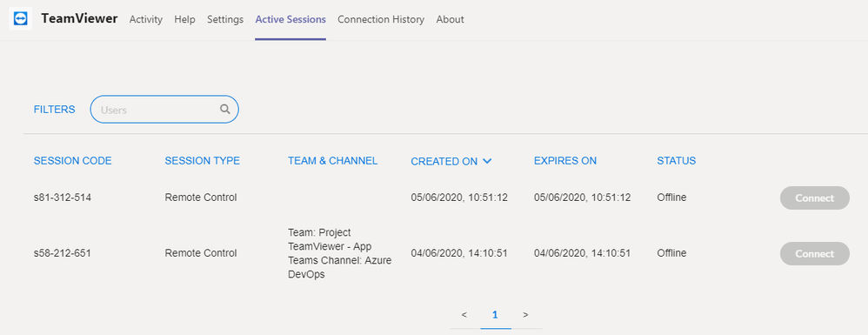Open the Help tab

pos(185,19)
